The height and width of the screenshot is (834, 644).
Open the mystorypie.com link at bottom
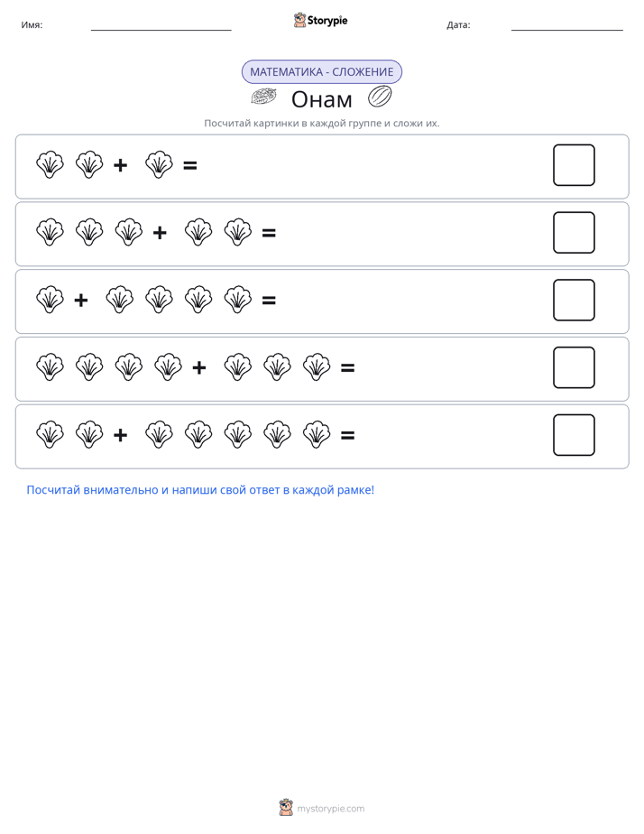coord(330,809)
